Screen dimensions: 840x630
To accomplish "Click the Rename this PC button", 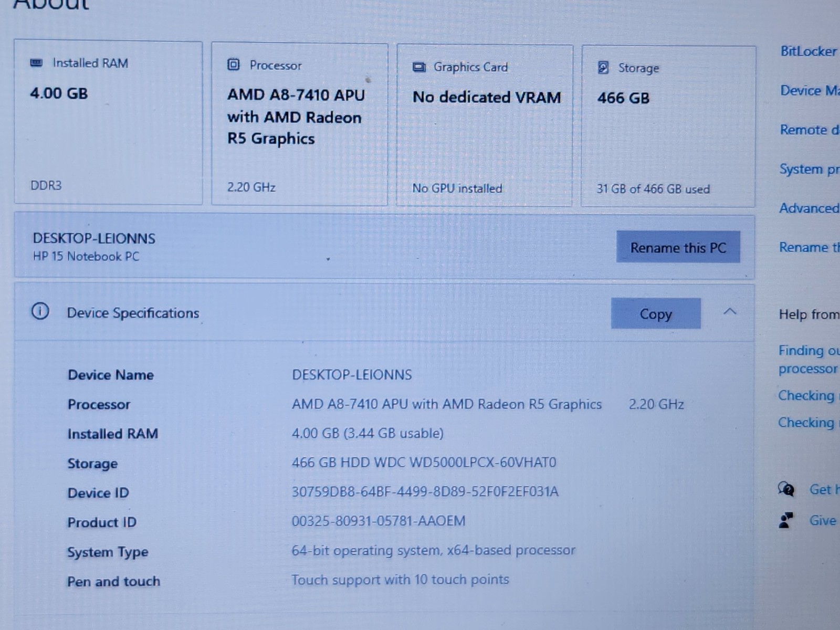I will (678, 247).
